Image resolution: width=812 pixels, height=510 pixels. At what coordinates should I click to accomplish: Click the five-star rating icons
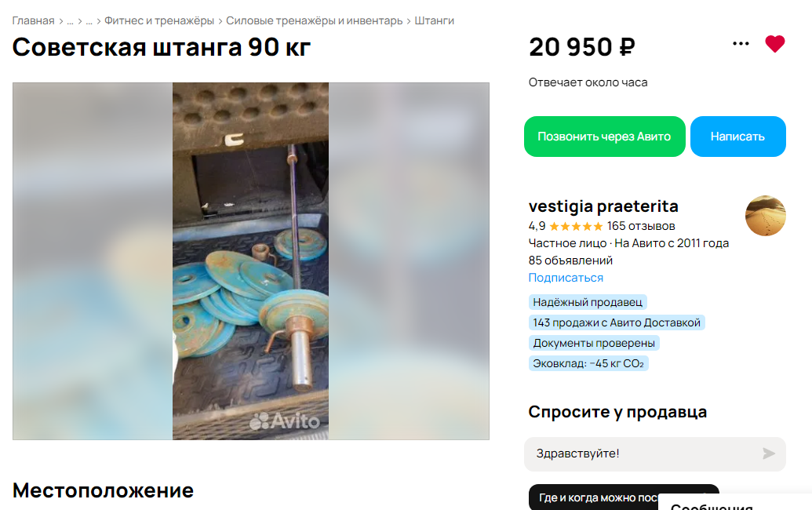(576, 226)
